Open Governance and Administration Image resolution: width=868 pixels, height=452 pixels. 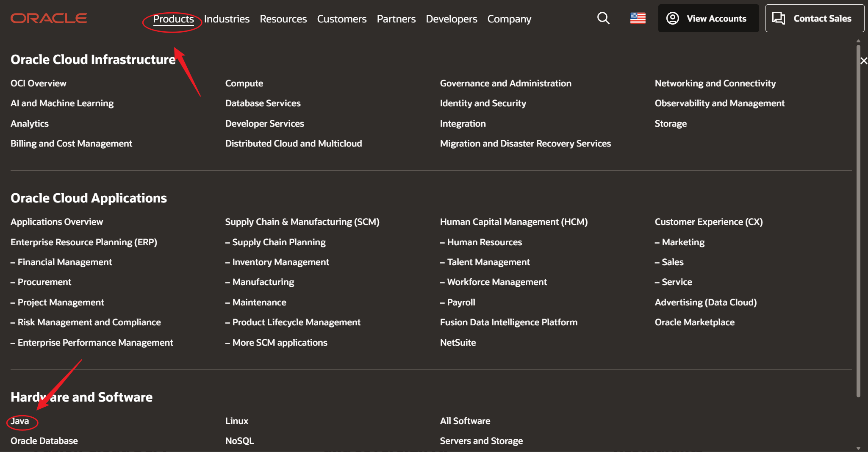[506, 83]
